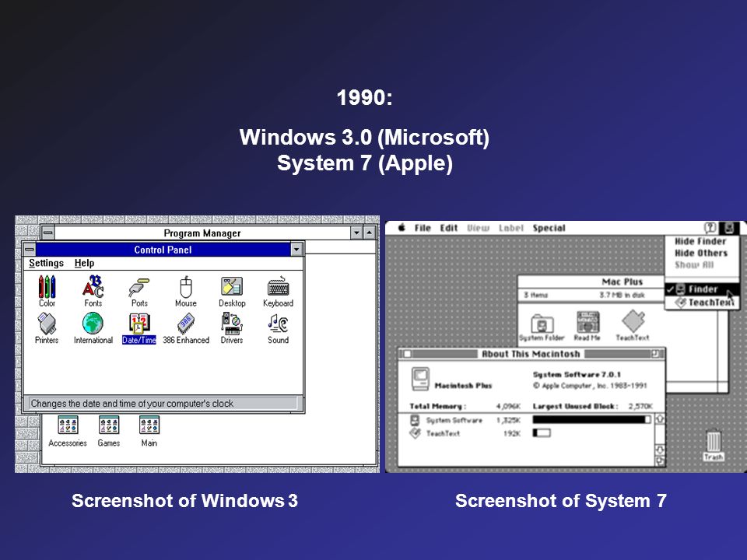Click the Help balloon question-mark icon
747x560 pixels.
[x=710, y=228]
